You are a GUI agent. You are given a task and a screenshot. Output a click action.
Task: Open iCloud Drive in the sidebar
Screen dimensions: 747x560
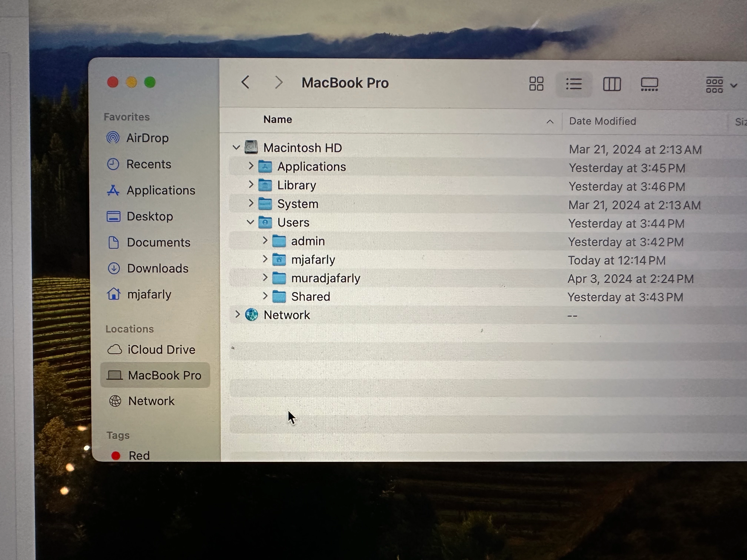[x=151, y=349]
